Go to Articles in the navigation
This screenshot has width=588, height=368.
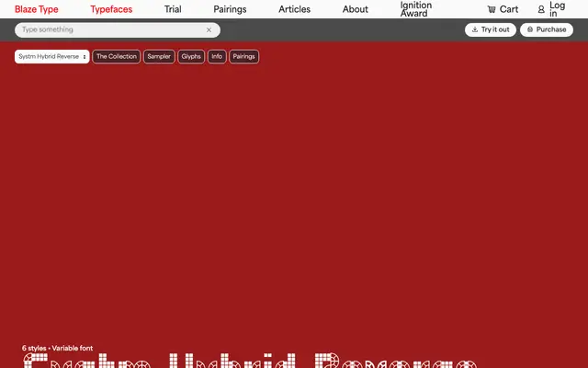click(x=294, y=9)
